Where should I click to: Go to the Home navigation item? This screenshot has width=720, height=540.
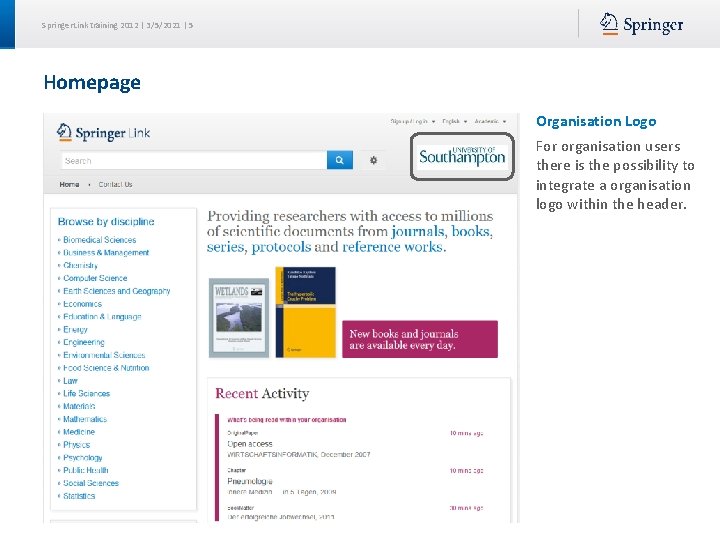69,184
